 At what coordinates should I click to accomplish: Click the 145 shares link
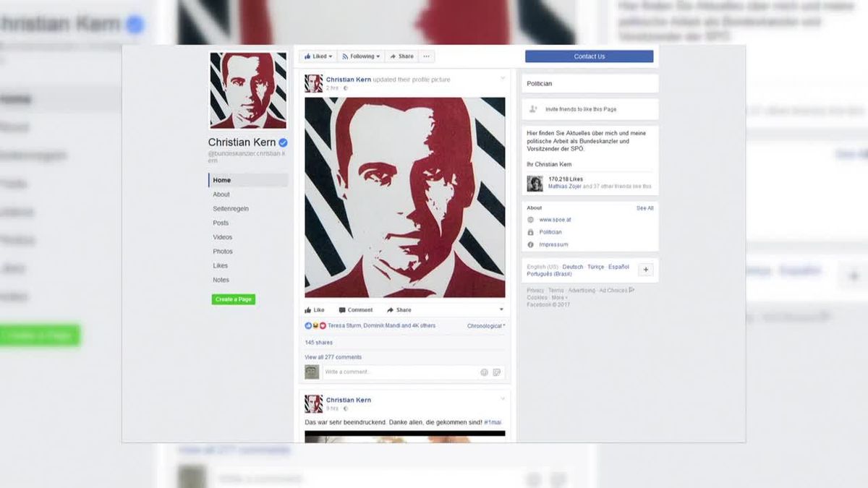click(319, 343)
